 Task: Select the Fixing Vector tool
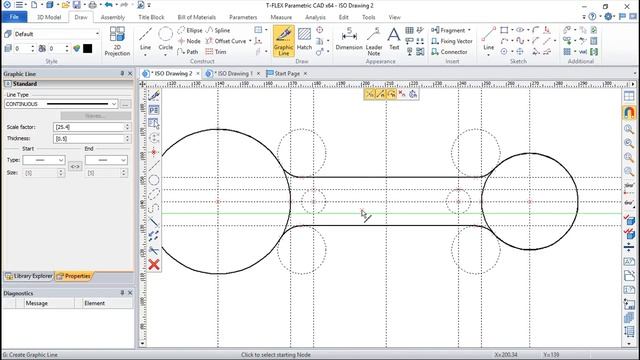tap(451, 41)
